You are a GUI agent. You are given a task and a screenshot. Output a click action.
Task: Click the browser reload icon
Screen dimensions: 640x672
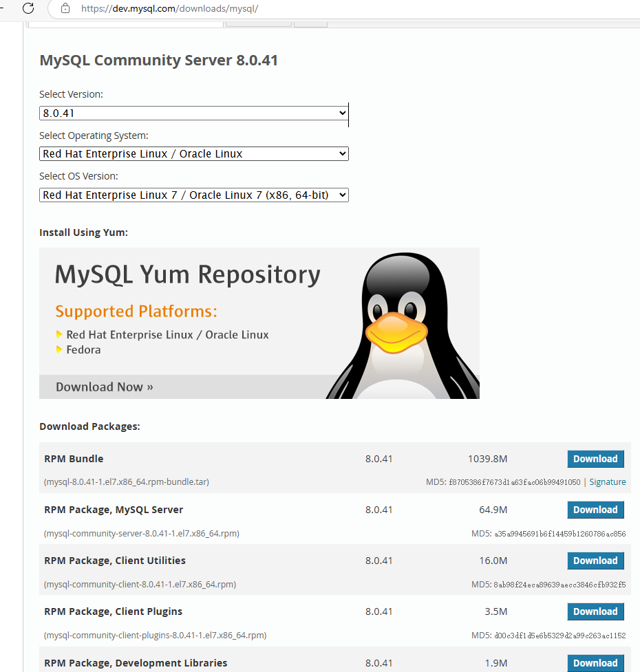[28, 9]
